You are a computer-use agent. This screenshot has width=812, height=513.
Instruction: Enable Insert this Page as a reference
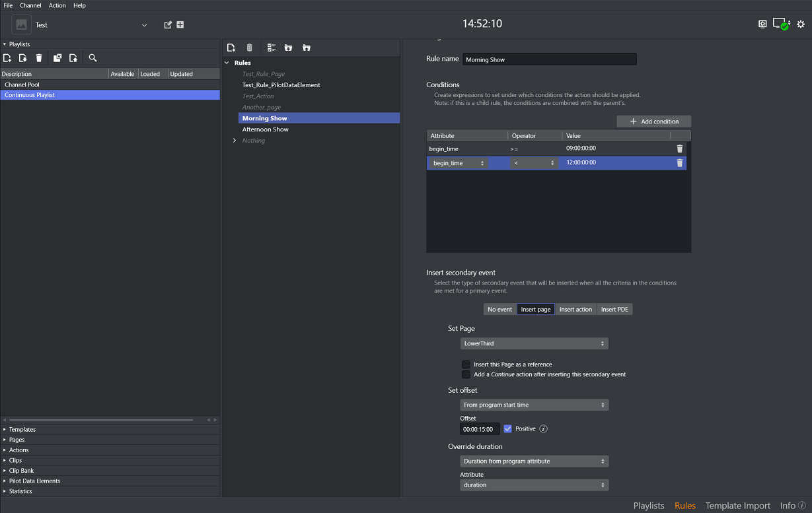coord(466,364)
